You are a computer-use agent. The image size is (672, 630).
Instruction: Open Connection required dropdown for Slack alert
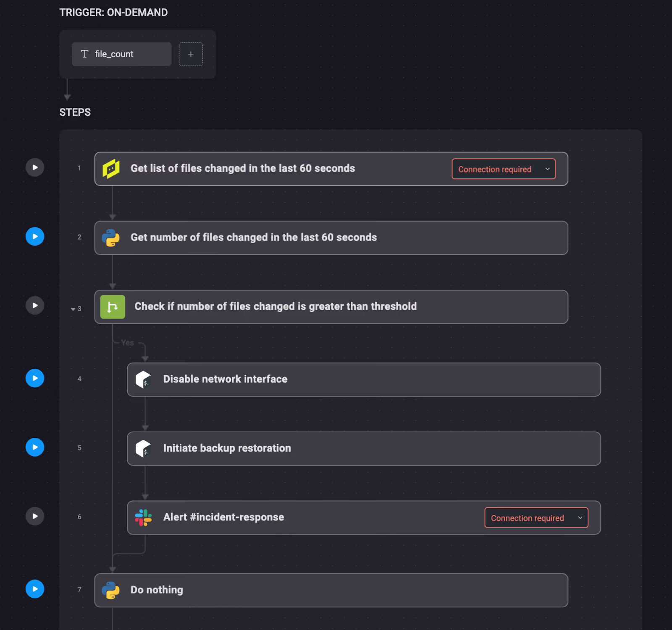pos(536,518)
